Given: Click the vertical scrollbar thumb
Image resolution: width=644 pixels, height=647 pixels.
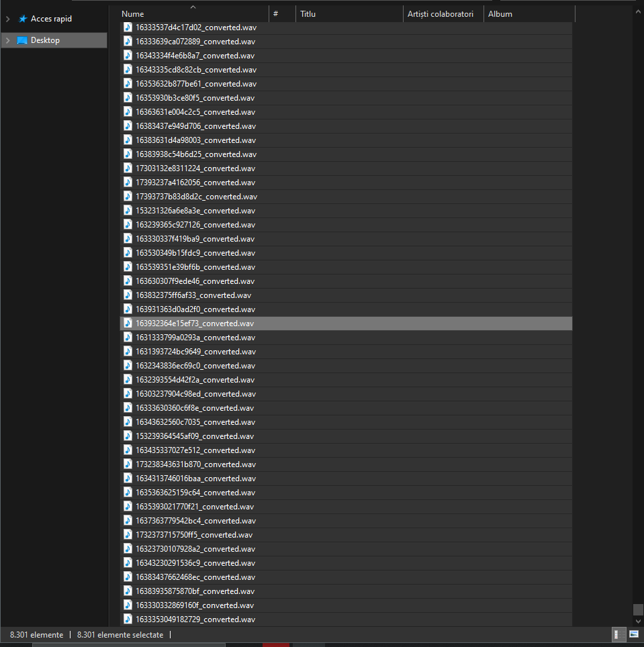Looking at the screenshot, I should point(638,609).
